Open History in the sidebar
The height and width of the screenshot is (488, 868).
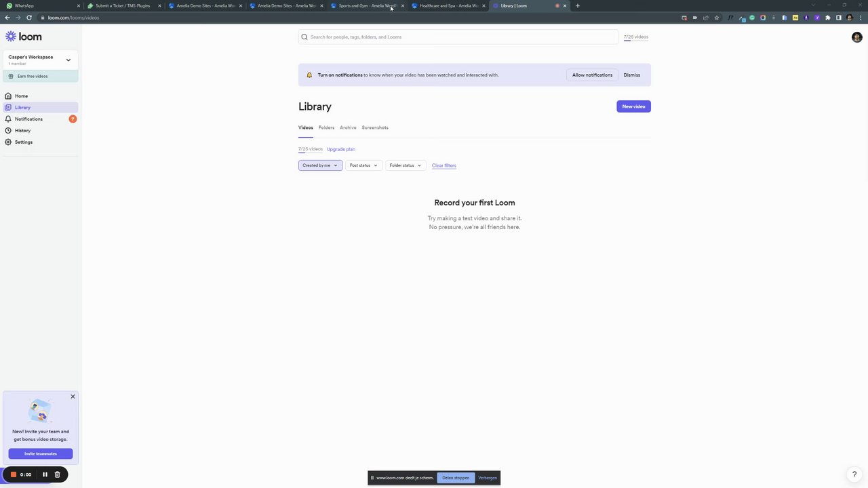coord(41,130)
